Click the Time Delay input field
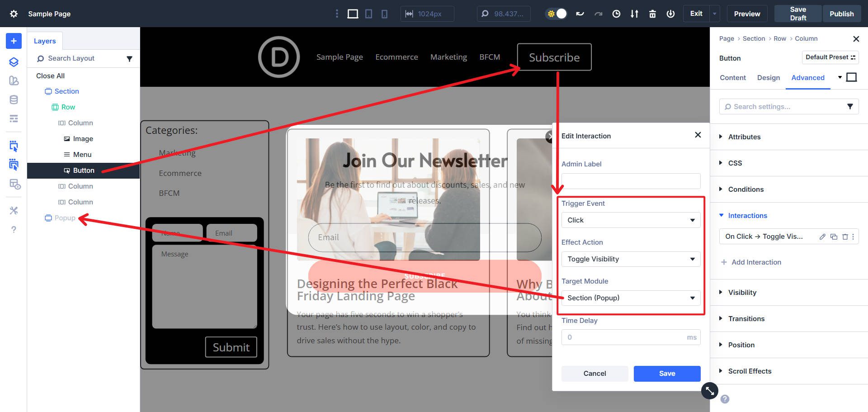 pyautogui.click(x=630, y=337)
